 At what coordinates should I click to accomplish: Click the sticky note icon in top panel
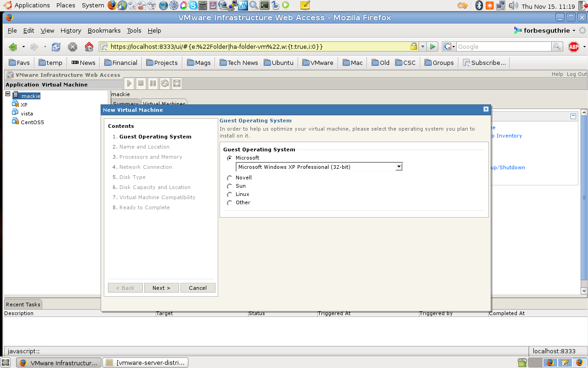click(x=305, y=6)
